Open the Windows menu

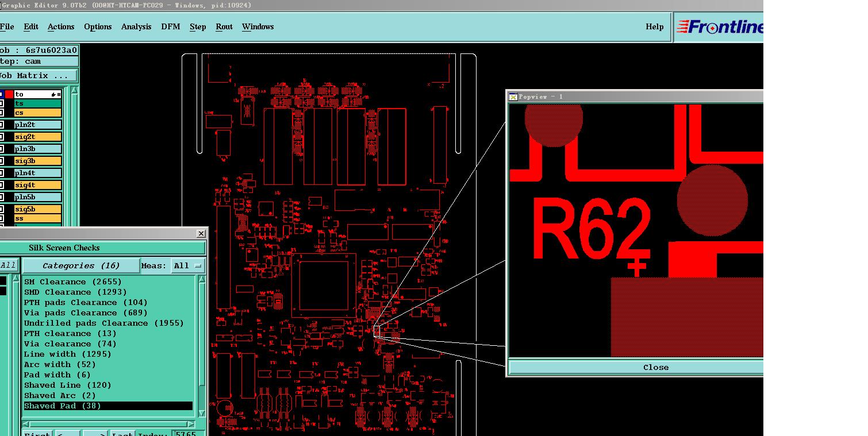pos(258,26)
